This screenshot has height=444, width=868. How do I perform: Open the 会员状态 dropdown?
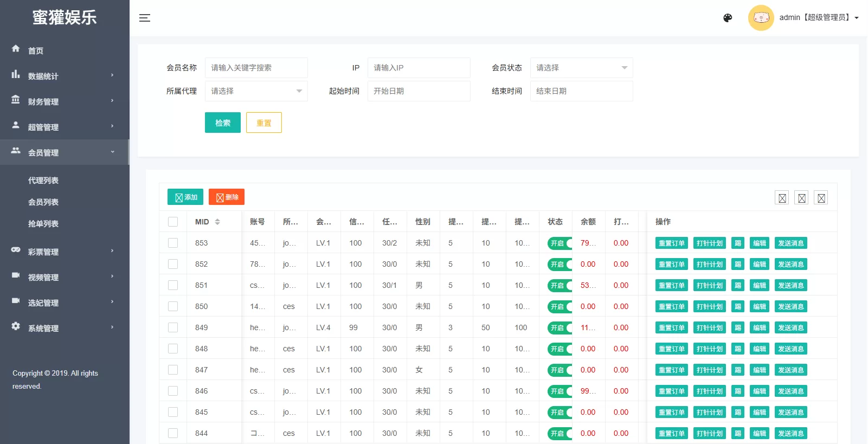pyautogui.click(x=581, y=68)
